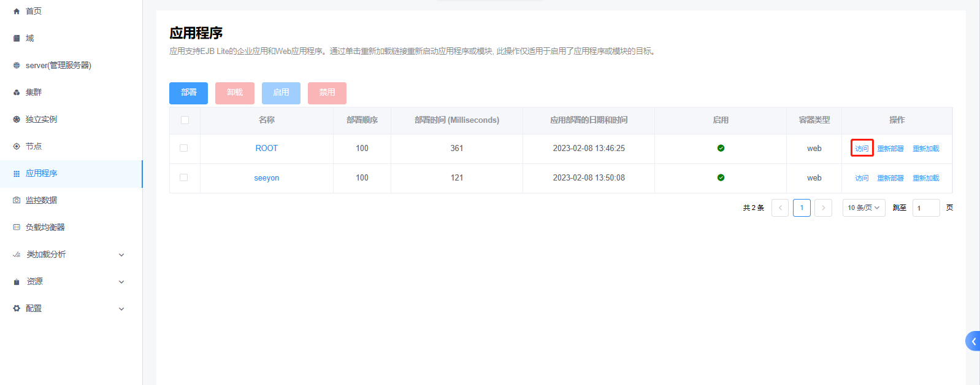
Task: Click 重新加载 for the seeyon application
Action: point(926,178)
